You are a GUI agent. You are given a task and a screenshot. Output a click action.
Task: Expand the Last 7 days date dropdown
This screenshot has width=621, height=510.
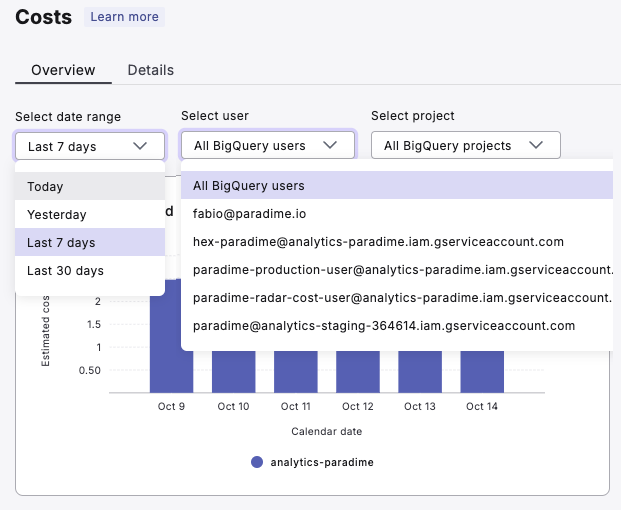pyautogui.click(x=89, y=146)
